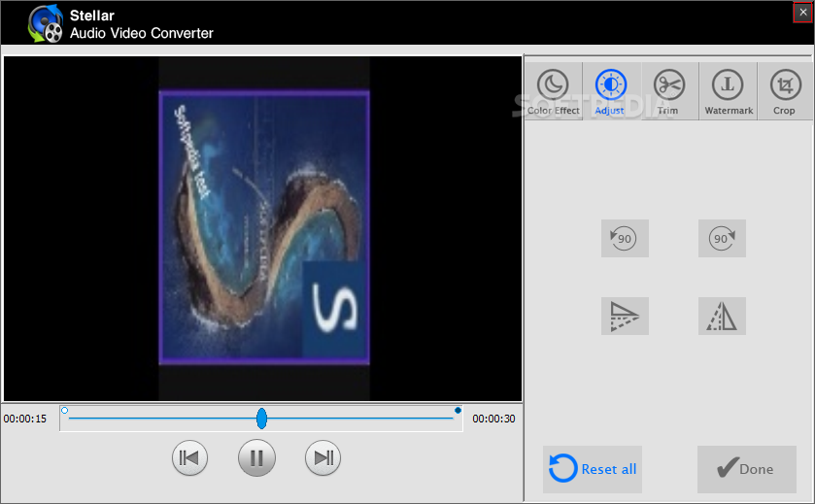
Task: Click the end trim marker on timeline
Action: [x=458, y=411]
